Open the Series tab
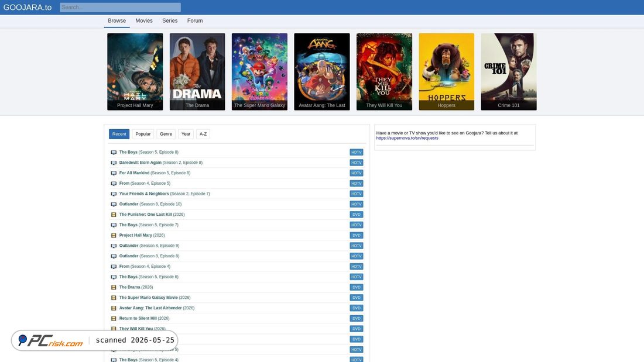The height and width of the screenshot is (362, 644). 170,20
